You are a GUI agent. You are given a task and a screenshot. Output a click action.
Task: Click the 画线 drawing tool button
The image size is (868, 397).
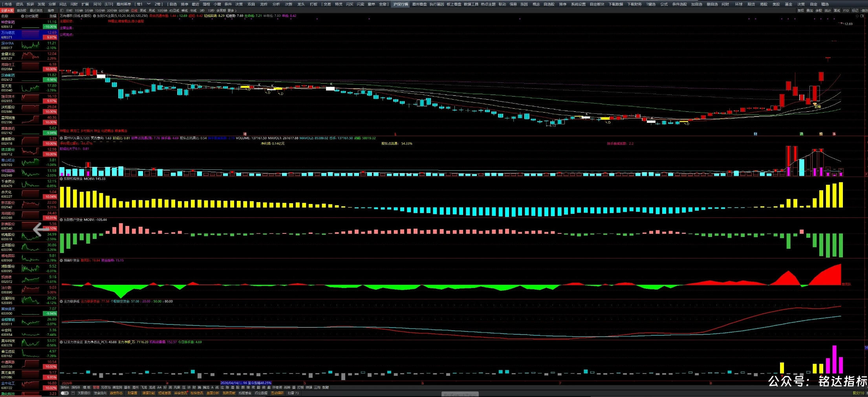[x=837, y=11]
